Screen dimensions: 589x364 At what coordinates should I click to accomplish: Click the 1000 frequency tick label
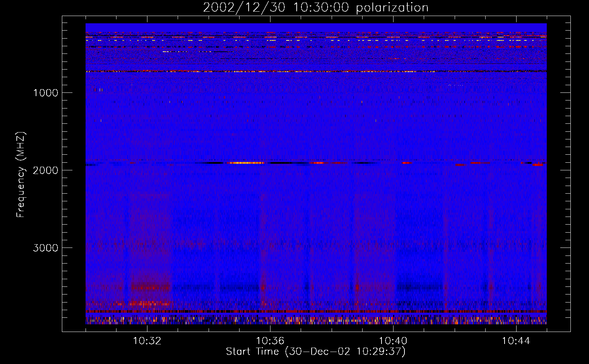(46, 93)
